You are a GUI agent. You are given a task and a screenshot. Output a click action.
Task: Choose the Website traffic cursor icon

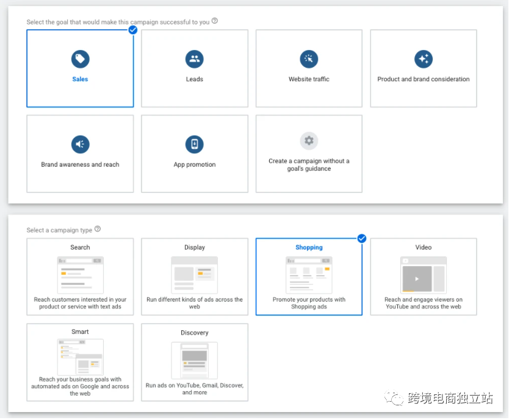pyautogui.click(x=309, y=59)
